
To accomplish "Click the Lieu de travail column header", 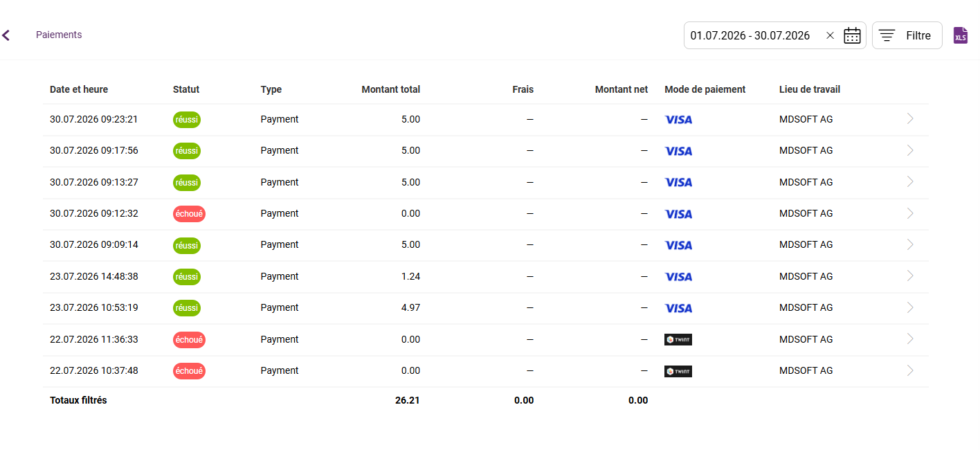I will 810,89.
